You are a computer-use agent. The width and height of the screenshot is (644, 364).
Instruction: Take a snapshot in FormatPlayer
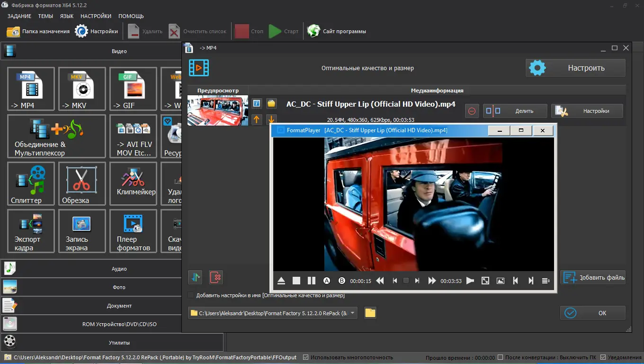(501, 281)
